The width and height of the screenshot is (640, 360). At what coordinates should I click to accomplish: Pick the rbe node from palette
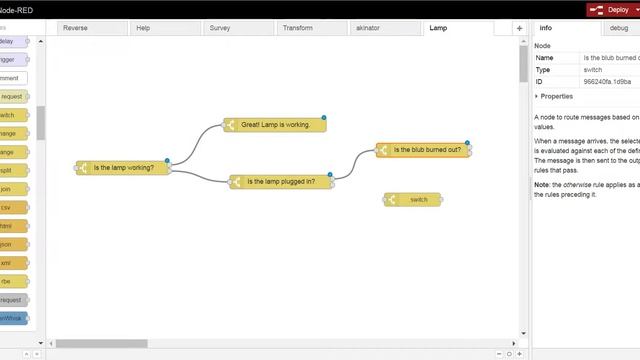(x=13, y=282)
